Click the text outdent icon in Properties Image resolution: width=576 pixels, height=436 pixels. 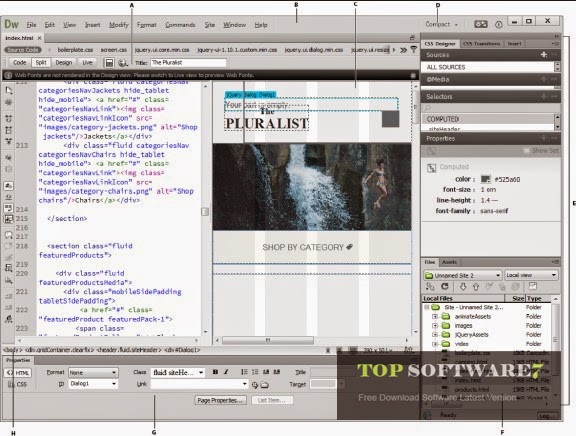point(266,372)
